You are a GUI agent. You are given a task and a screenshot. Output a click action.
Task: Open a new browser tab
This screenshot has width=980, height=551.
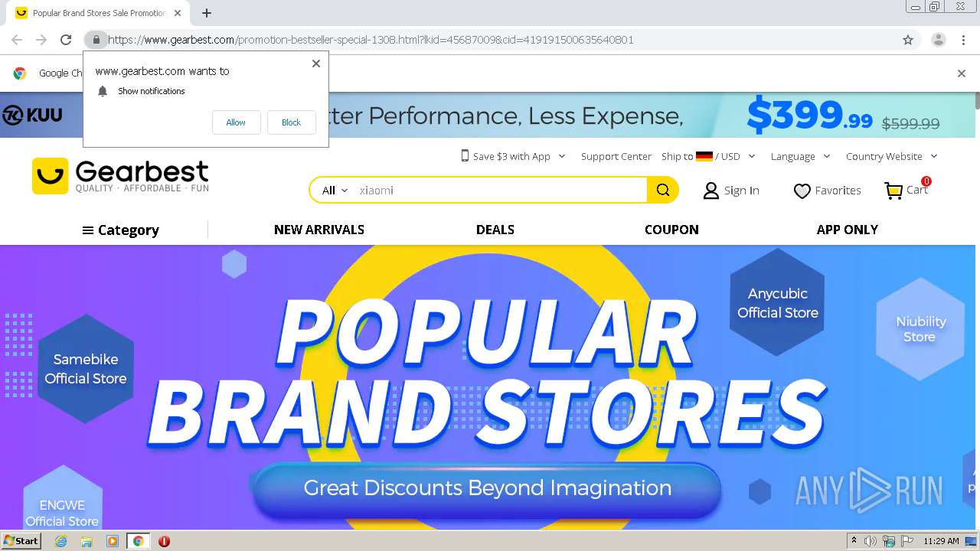coord(207,13)
